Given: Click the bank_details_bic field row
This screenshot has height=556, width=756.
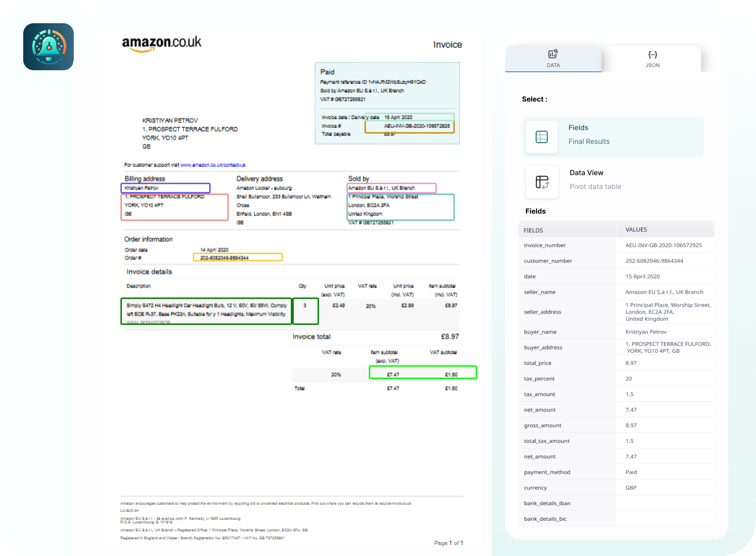Looking at the screenshot, I should tap(616, 519).
